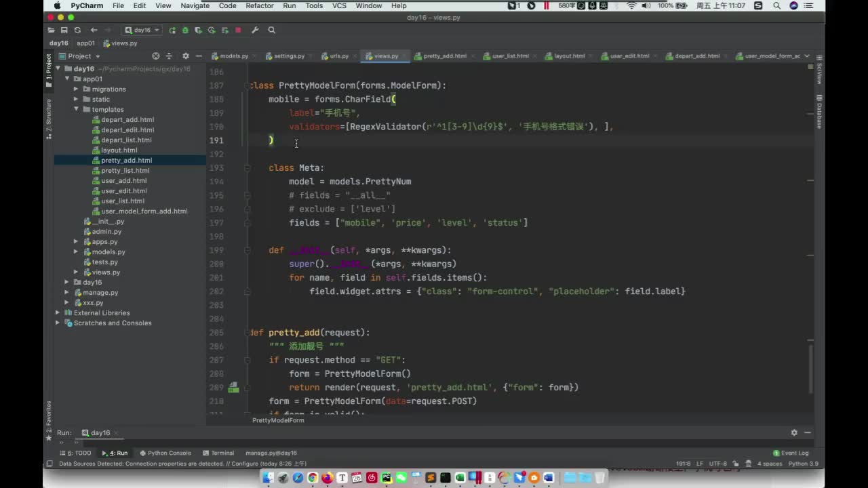Click the tool windows quick-access icon
The image size is (868, 488).
pos(49,464)
